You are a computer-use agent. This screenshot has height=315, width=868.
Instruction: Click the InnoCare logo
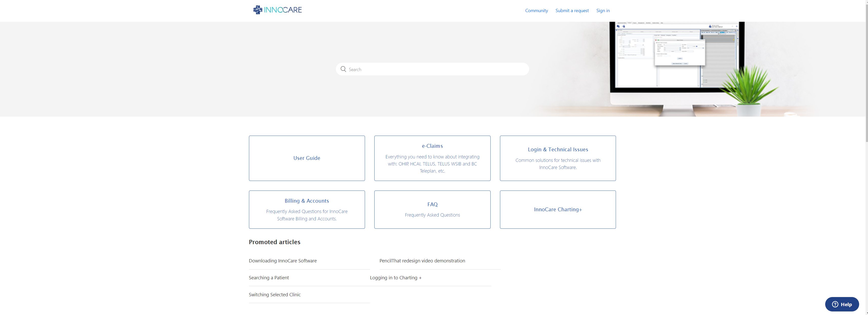point(277,10)
